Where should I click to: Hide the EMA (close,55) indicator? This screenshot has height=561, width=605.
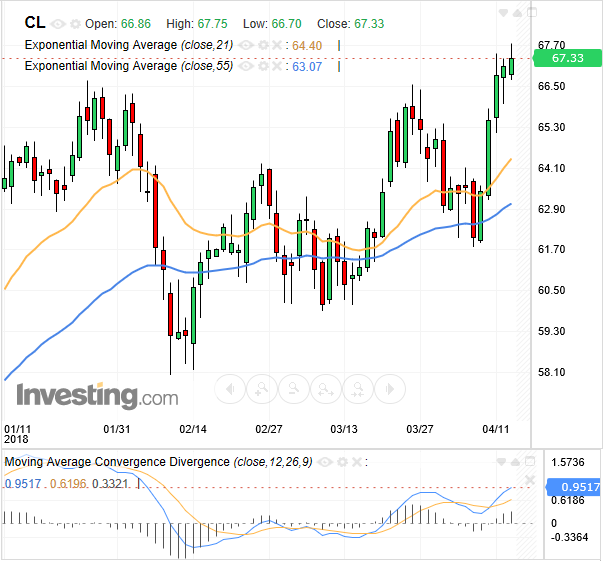[246, 66]
